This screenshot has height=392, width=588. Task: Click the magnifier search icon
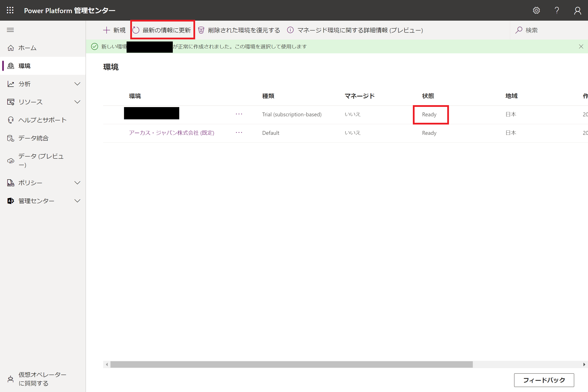coord(519,30)
